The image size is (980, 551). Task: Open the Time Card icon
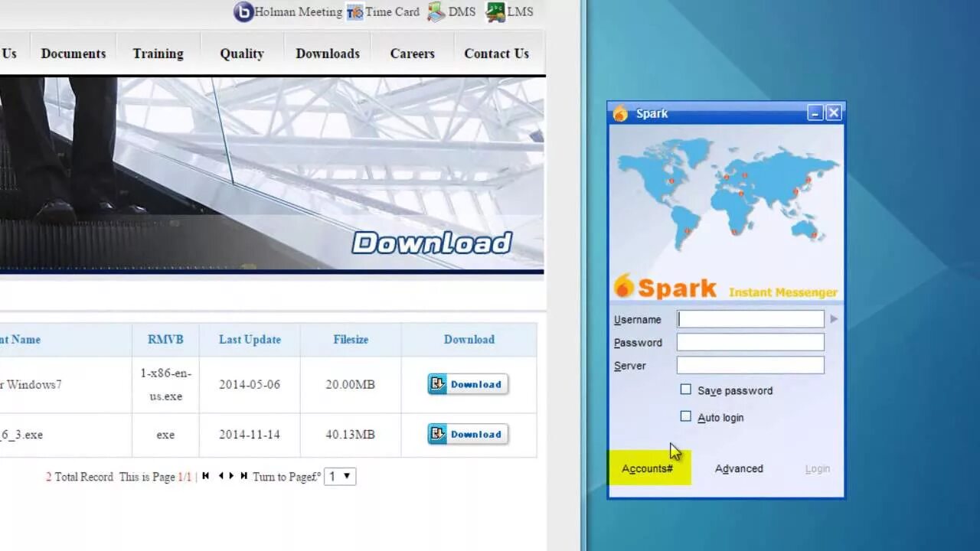354,12
